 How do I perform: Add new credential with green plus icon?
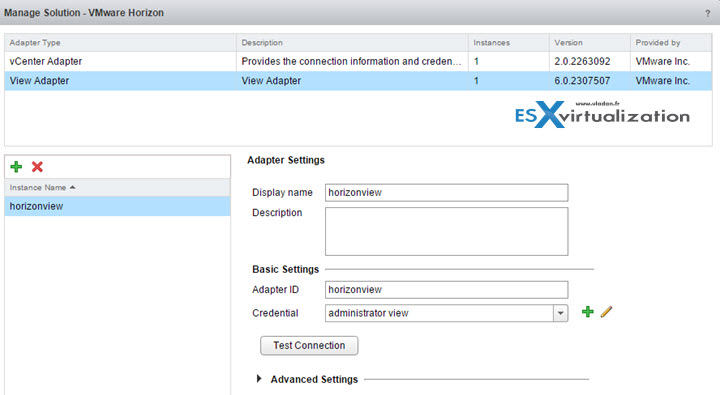tap(587, 312)
